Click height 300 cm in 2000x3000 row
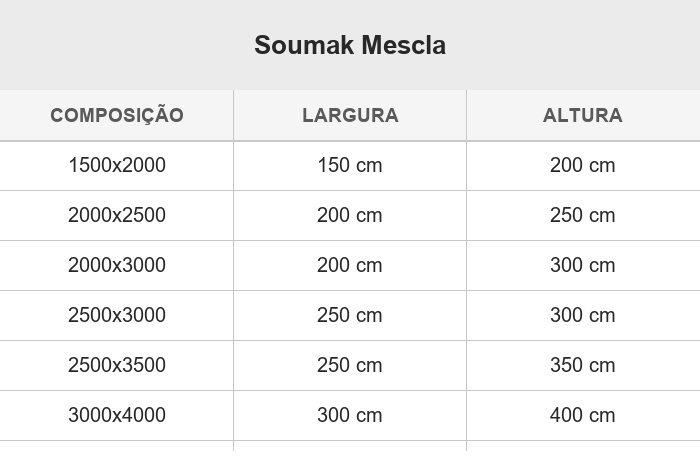 [x=583, y=266]
